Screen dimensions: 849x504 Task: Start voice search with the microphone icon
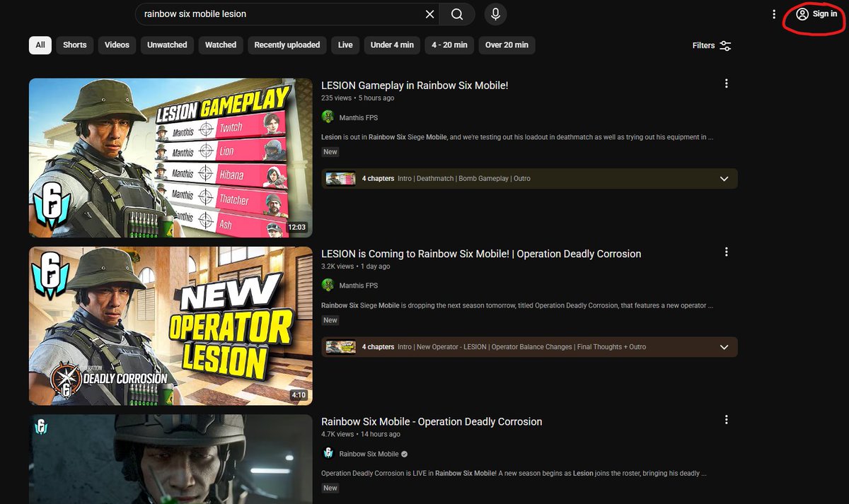[495, 14]
